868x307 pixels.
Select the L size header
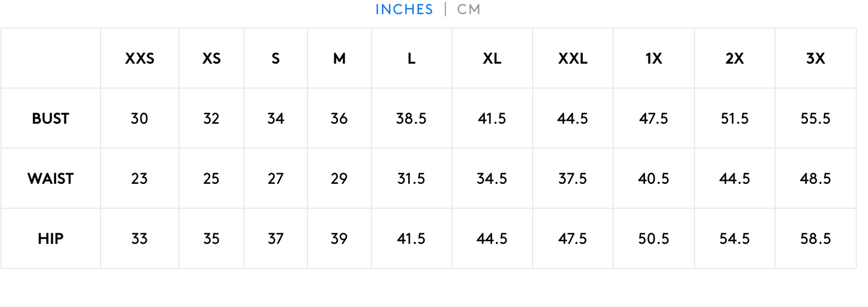(411, 59)
